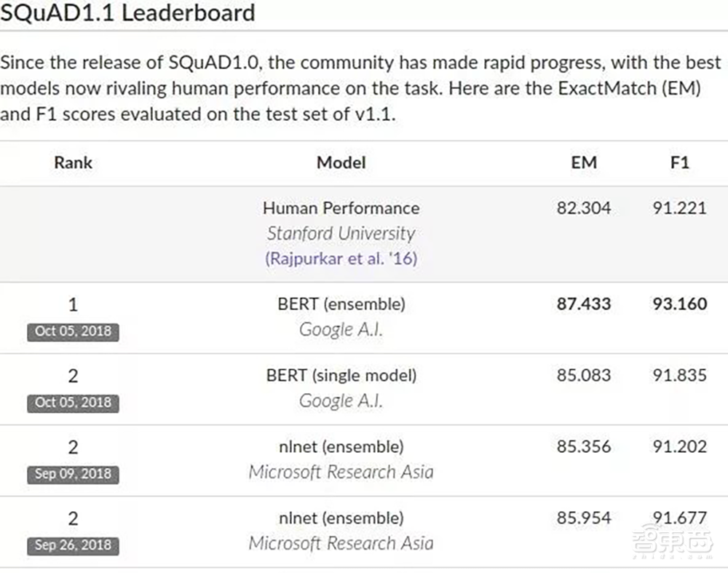
Task: Click the Sep 26, 2018 date badge
Action: [73, 545]
